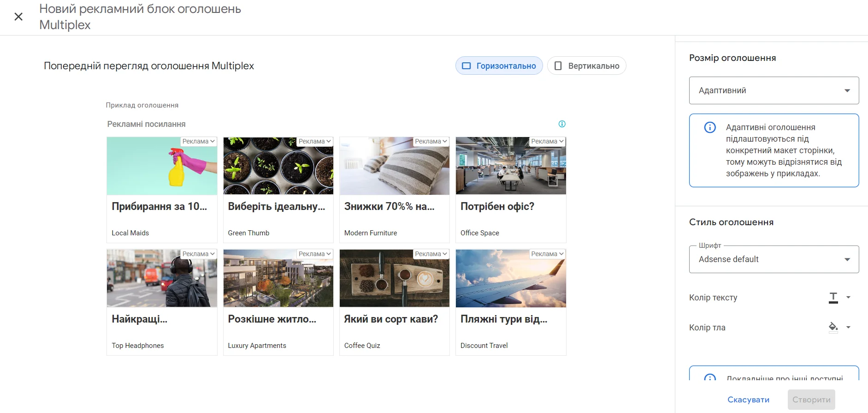Click the 'Office Space' advertiser text
The height and width of the screenshot is (413, 868).
(480, 233)
